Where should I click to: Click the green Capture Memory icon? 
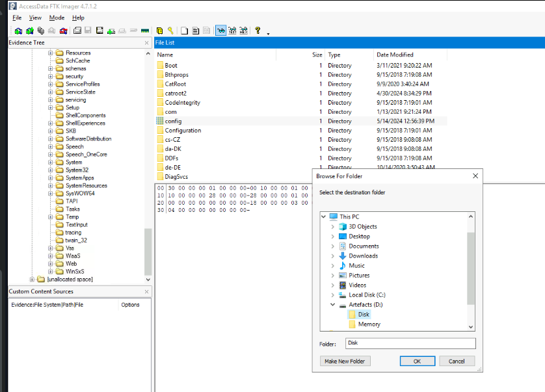click(144, 31)
